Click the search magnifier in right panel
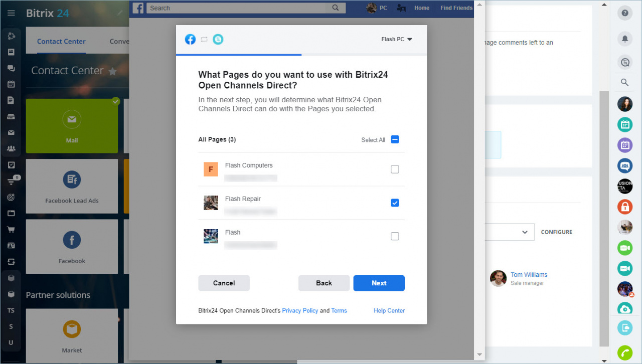The image size is (642, 364). tap(625, 82)
